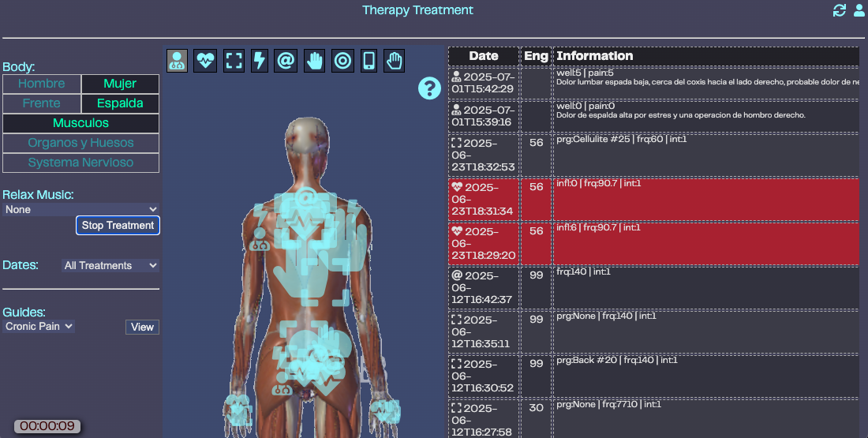This screenshot has height=438, width=868.
Task: Click the refresh icon at top right
Action: 840,10
